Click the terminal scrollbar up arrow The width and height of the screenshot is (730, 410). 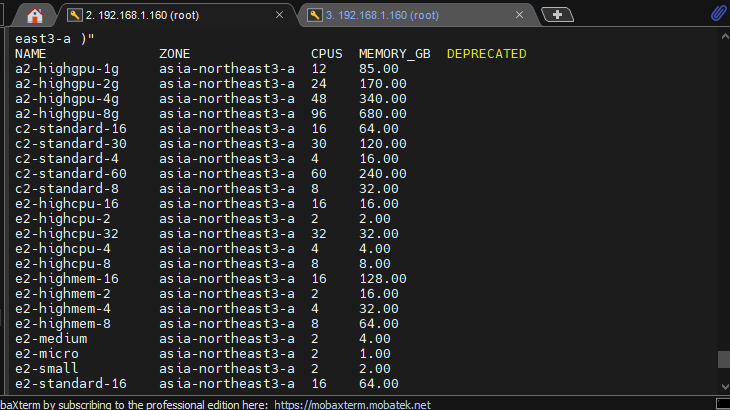[x=724, y=36]
